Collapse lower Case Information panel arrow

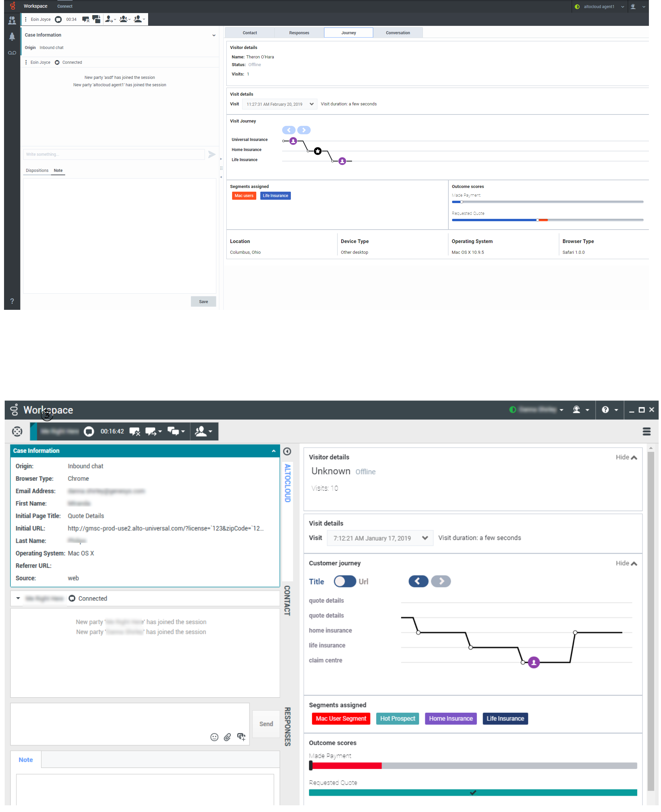coord(273,450)
